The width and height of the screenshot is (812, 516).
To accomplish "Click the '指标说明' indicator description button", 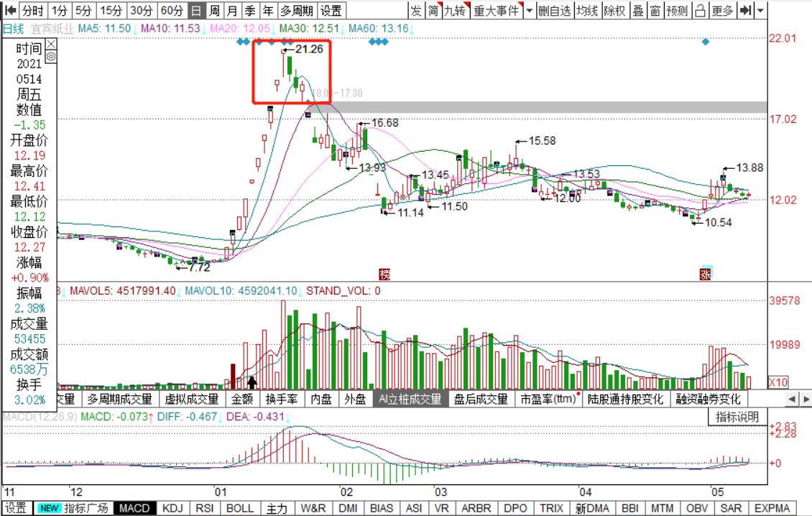I will pos(737,417).
